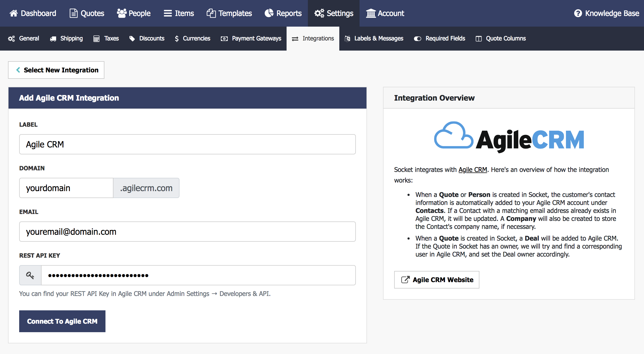The height and width of the screenshot is (354, 644).
Task: Click the Discounts tag icon
Action: 132,39
